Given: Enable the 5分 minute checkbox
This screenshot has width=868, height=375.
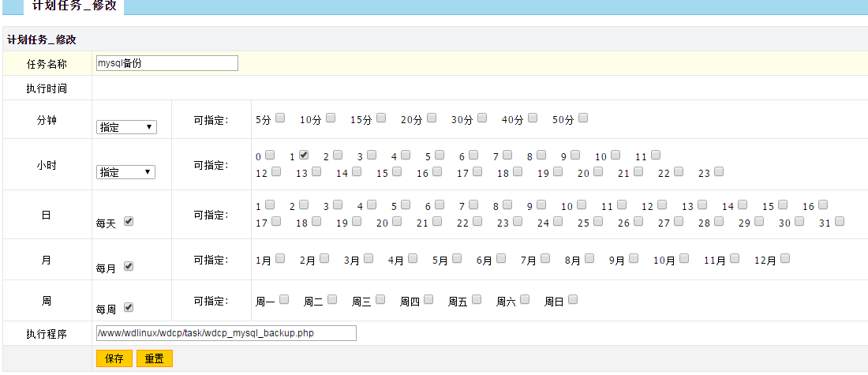Looking at the screenshot, I should (x=280, y=118).
